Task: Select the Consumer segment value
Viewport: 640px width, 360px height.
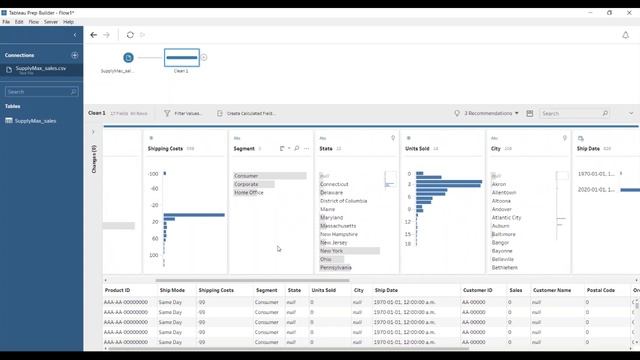Action: coord(270,176)
